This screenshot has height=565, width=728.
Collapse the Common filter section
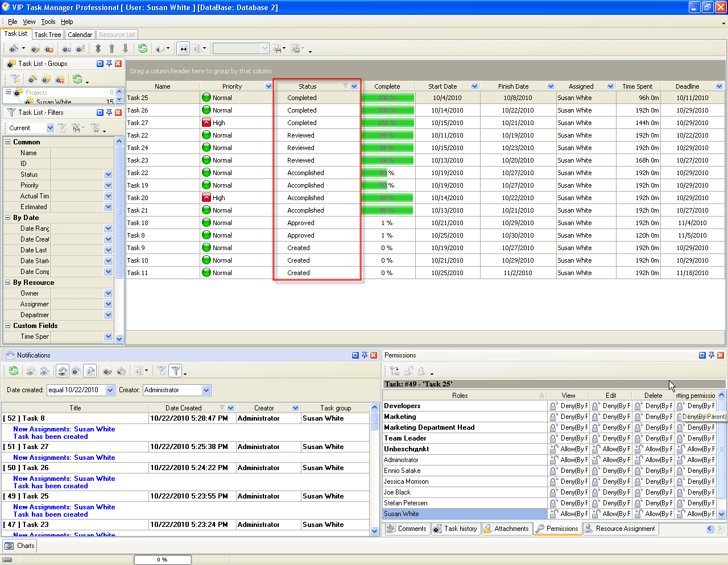(8, 142)
